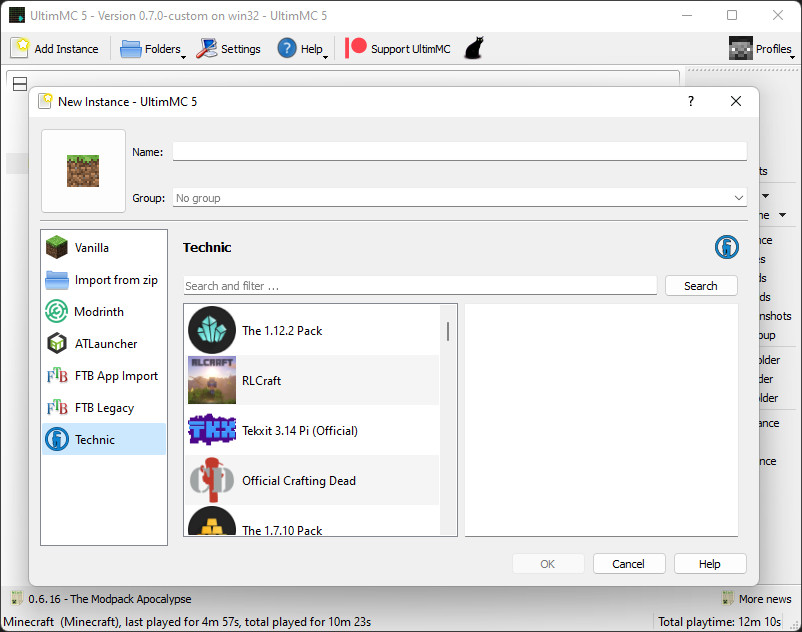Expand the Group dropdown
Image resolution: width=802 pixels, height=632 pixels.
459,198
